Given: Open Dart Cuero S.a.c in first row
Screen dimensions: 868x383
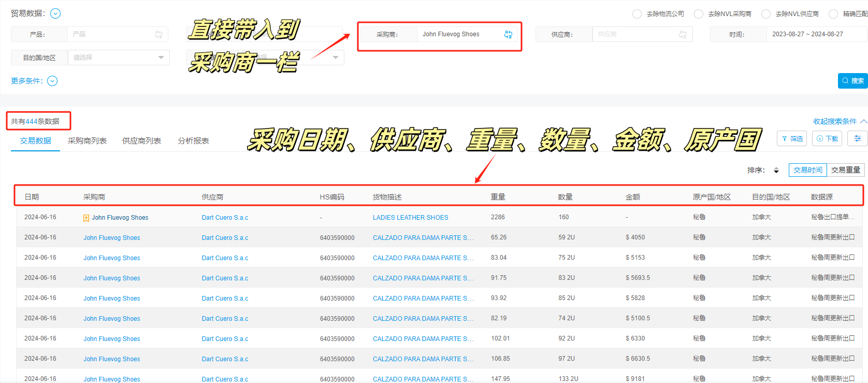Looking at the screenshot, I should pos(225,218).
